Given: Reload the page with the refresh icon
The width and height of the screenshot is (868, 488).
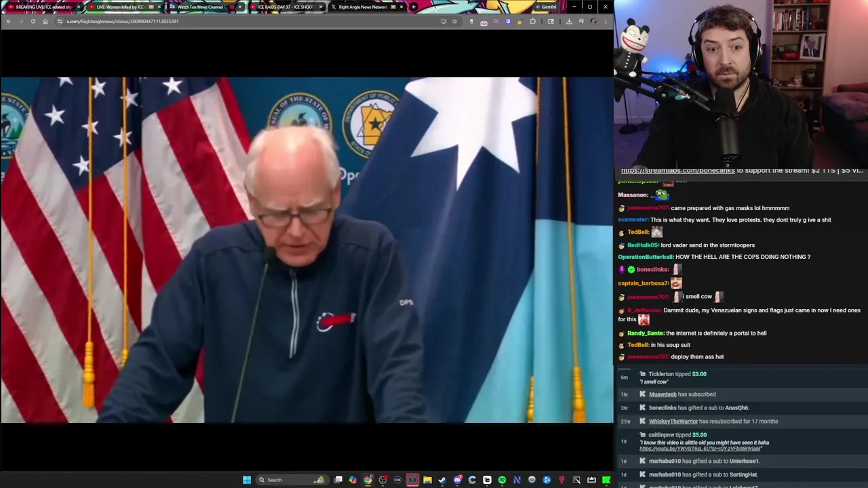Looking at the screenshot, I should tap(33, 21).
